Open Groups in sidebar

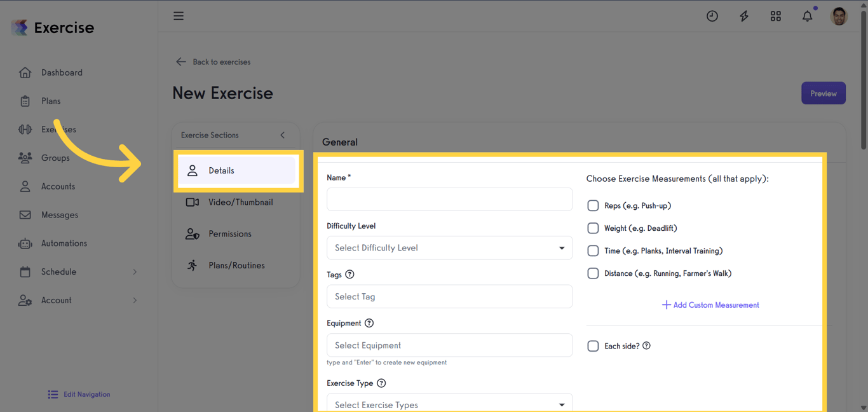[55, 158]
